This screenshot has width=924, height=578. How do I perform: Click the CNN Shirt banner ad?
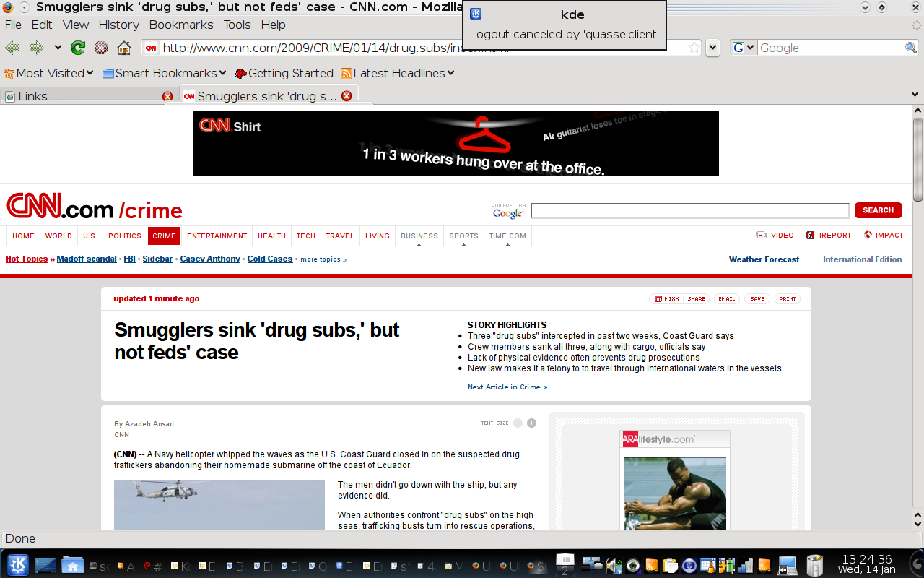(x=456, y=144)
